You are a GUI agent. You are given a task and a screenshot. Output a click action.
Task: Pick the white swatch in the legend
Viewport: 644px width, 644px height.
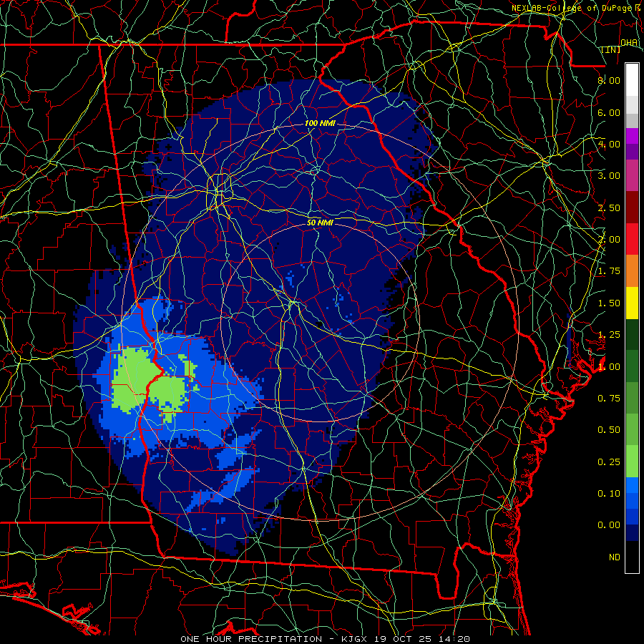coord(632,80)
